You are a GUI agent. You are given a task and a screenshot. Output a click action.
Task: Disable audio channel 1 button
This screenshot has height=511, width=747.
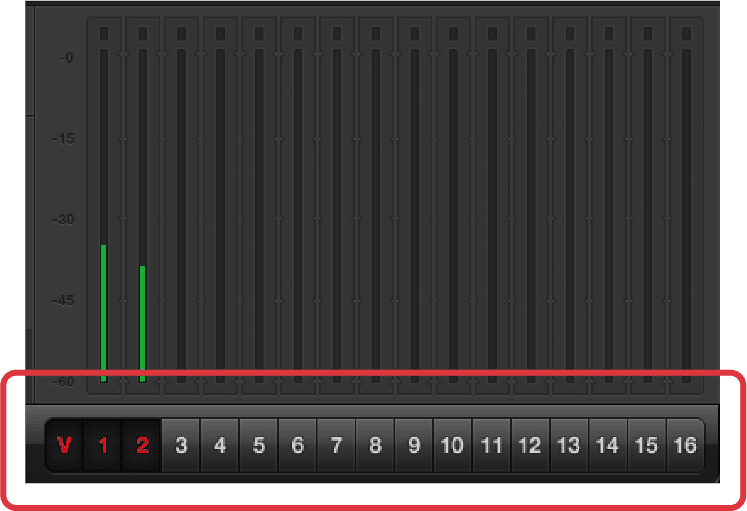(103, 445)
